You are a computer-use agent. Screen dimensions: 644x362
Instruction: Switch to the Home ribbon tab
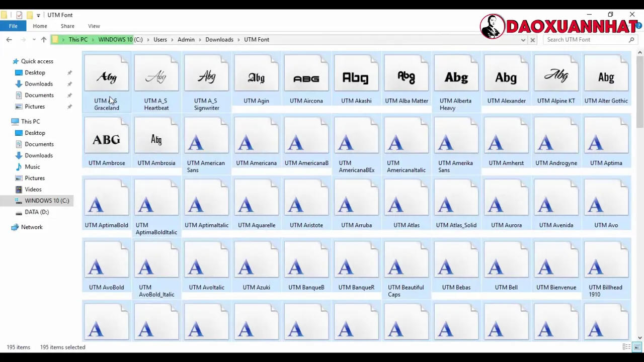pos(40,26)
